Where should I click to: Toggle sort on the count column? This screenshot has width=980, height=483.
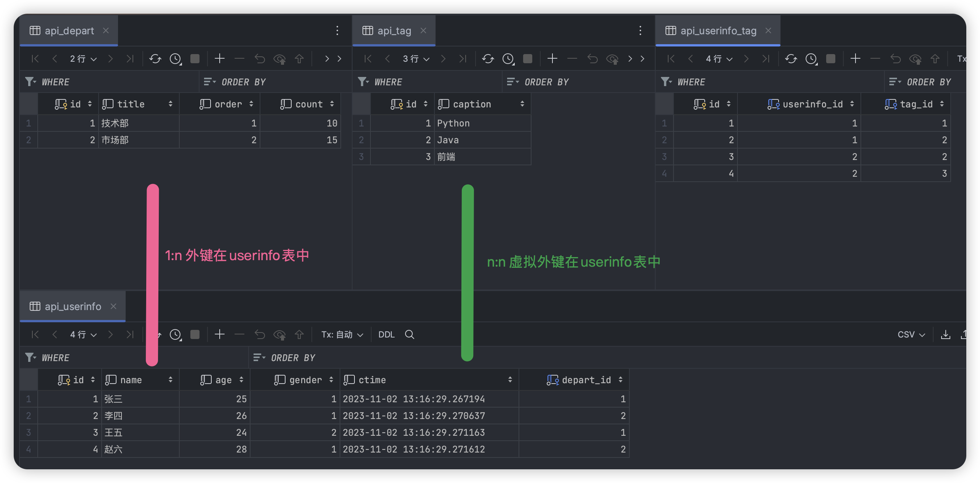(x=332, y=104)
